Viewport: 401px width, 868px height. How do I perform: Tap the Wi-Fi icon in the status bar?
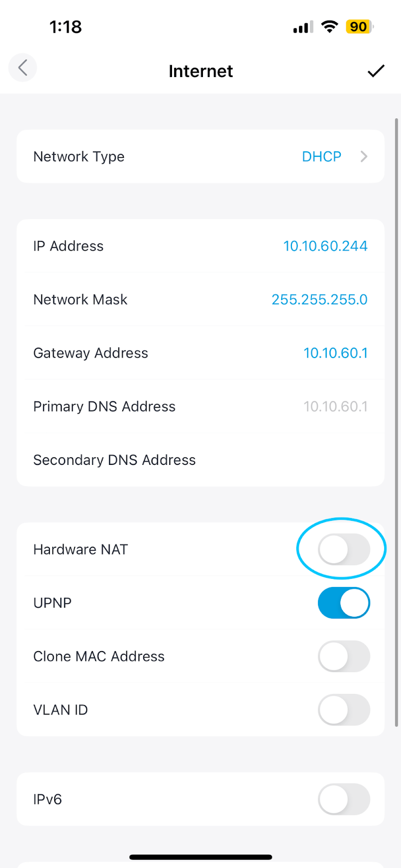[x=329, y=26]
